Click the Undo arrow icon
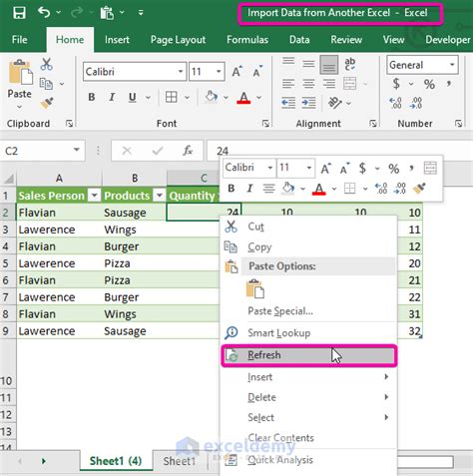Screen dimensions: 473x476 coord(44,13)
